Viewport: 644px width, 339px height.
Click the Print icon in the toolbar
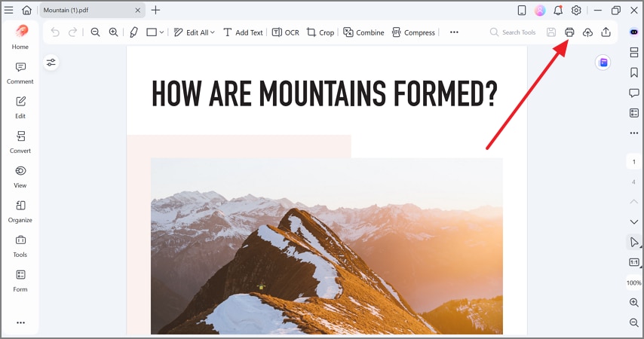tap(569, 32)
